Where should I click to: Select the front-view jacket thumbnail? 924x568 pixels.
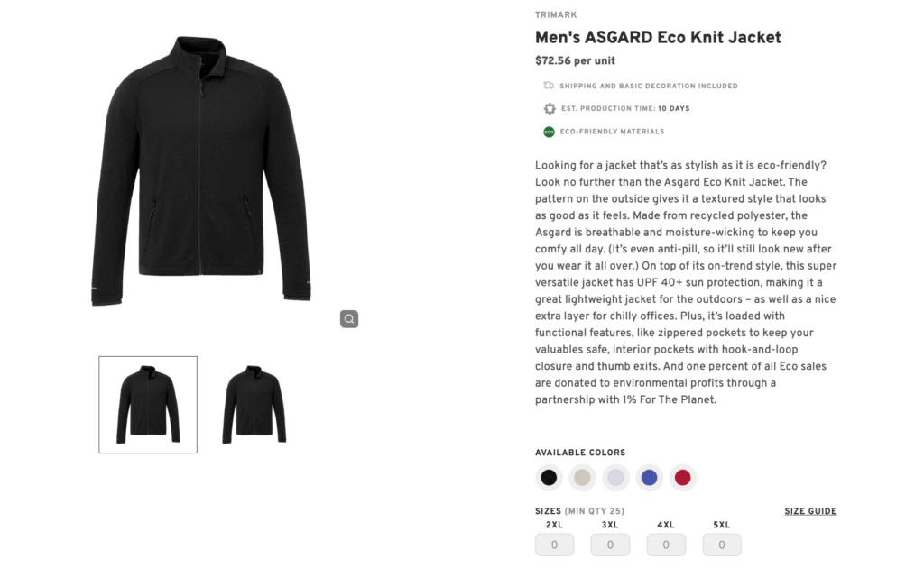147,404
